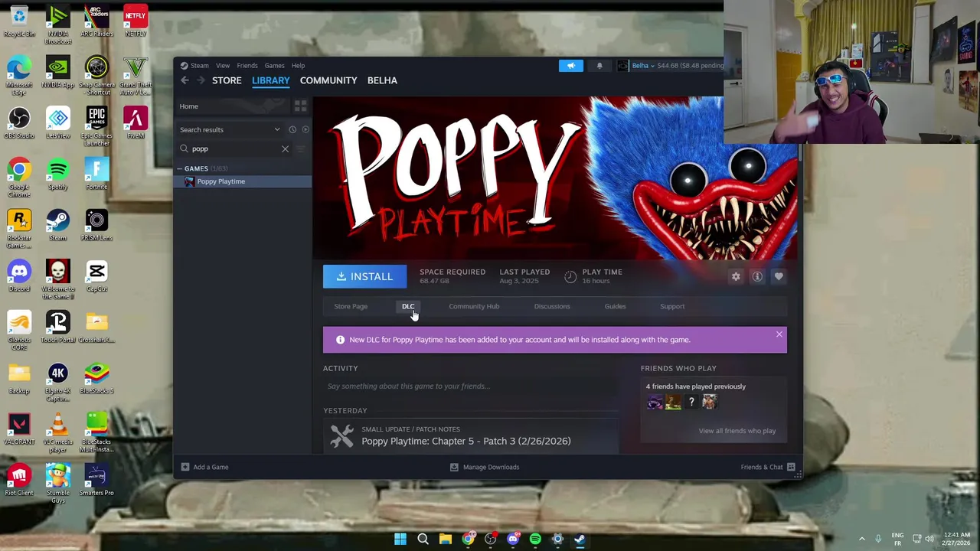This screenshot has width=980, height=551.
Task: Go to the LIBRARY section
Action: [271, 80]
